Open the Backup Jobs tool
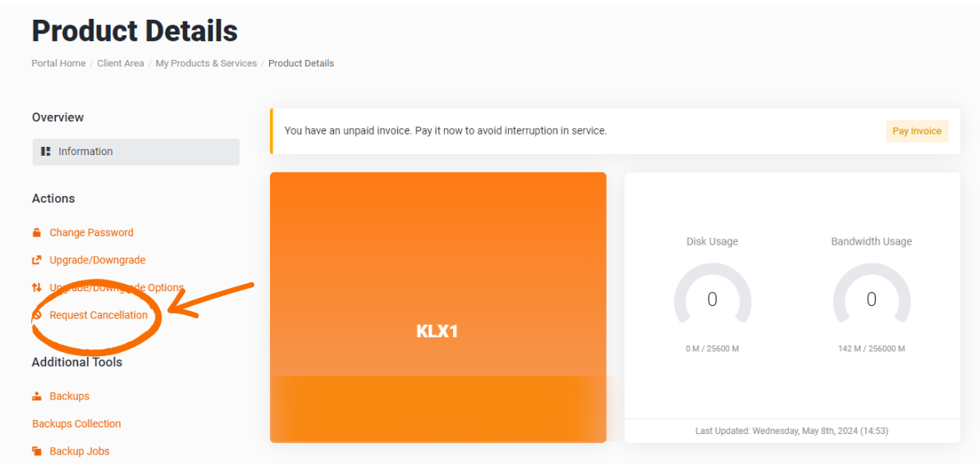Image resolution: width=980 pixels, height=466 pixels. pyautogui.click(x=80, y=451)
